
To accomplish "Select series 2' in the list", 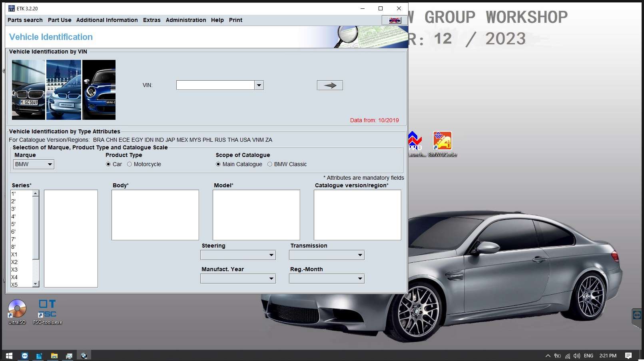I will click(x=21, y=201).
